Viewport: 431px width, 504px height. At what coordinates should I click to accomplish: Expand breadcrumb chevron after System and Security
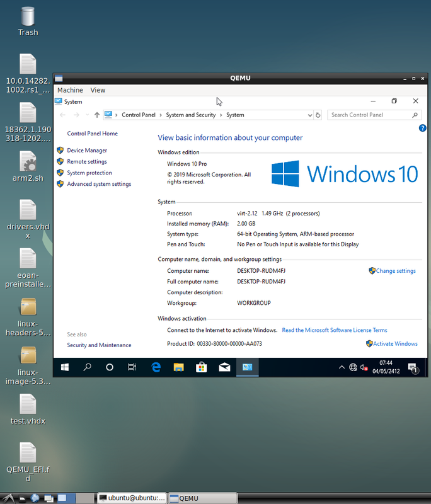pos(221,115)
